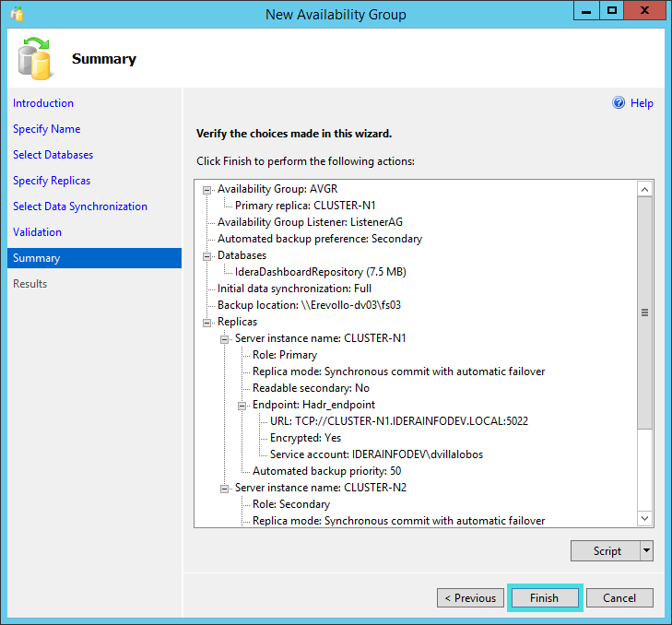Maximize the New Availability Group window

pos(612,11)
